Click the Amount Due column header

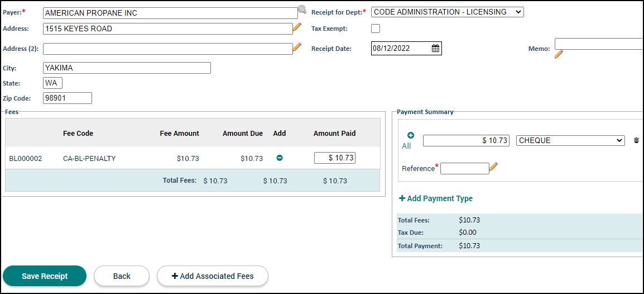(x=243, y=133)
